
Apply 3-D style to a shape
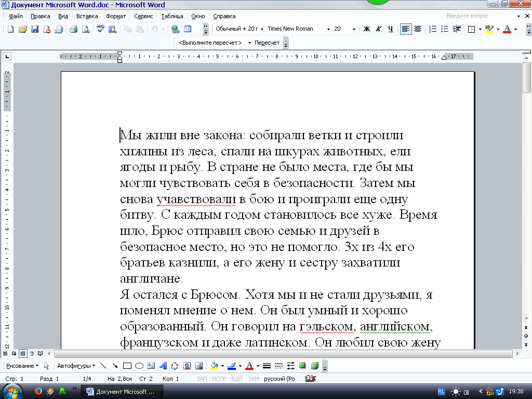(314, 366)
